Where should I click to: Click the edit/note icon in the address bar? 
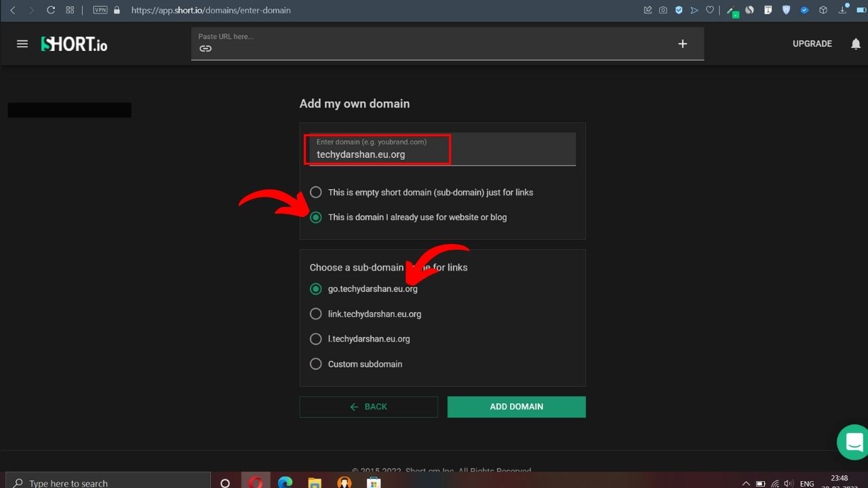point(648,10)
